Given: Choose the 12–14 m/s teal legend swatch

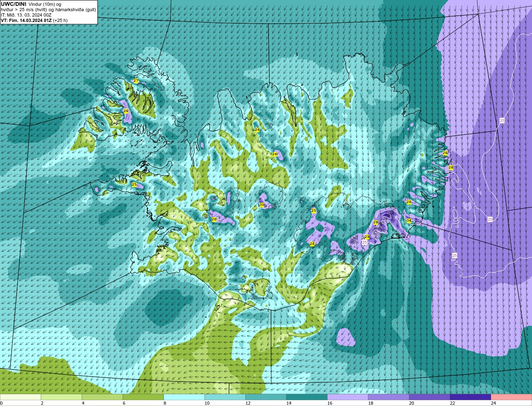Looking at the screenshot, I should click(x=266, y=397).
